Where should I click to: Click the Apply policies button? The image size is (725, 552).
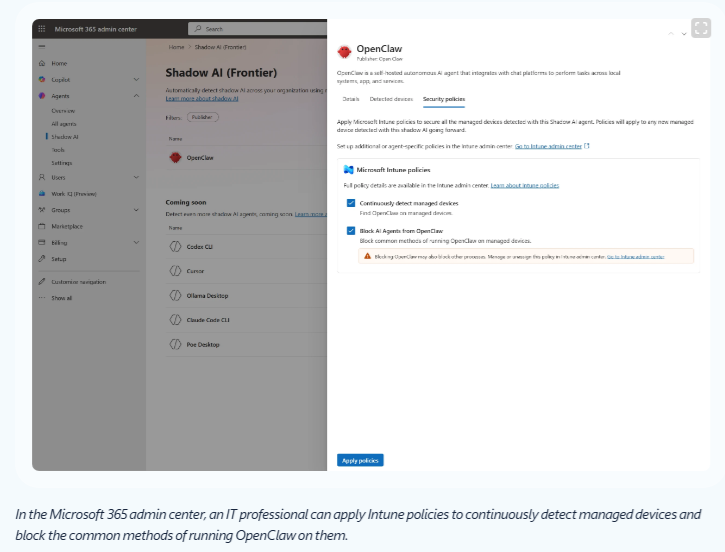(360, 460)
